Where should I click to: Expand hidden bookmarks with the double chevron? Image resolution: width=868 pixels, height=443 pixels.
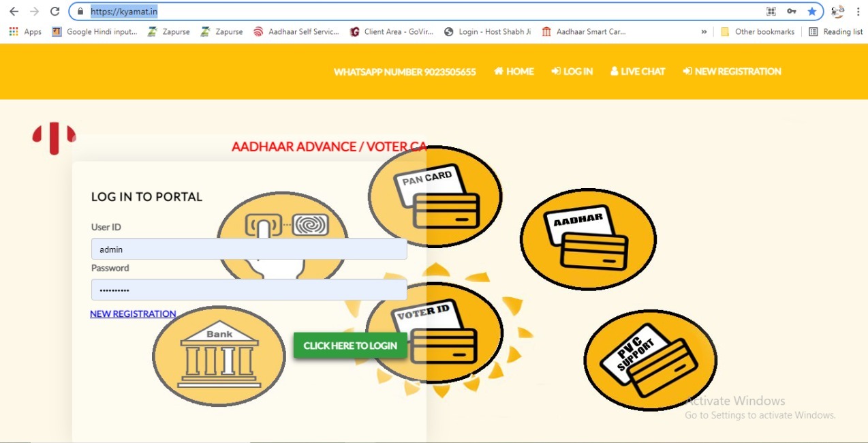[704, 31]
